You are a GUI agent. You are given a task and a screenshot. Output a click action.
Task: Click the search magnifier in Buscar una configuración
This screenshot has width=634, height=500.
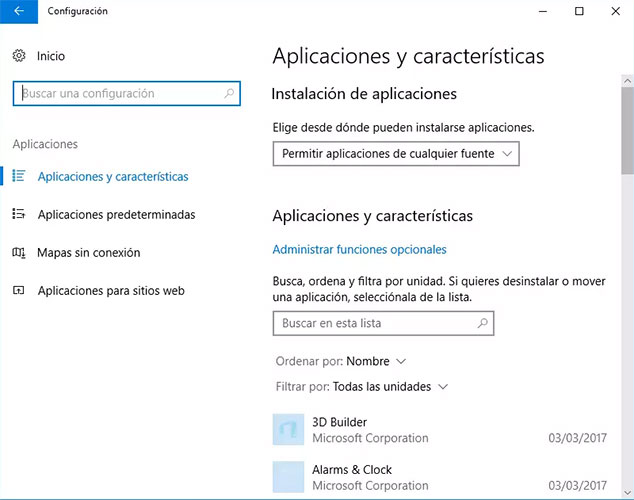(229, 93)
